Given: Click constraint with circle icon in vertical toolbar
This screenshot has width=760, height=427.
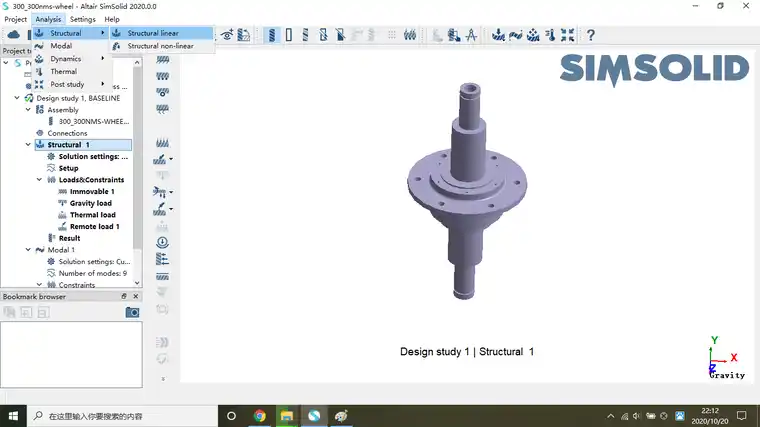Looking at the screenshot, I should (162, 92).
